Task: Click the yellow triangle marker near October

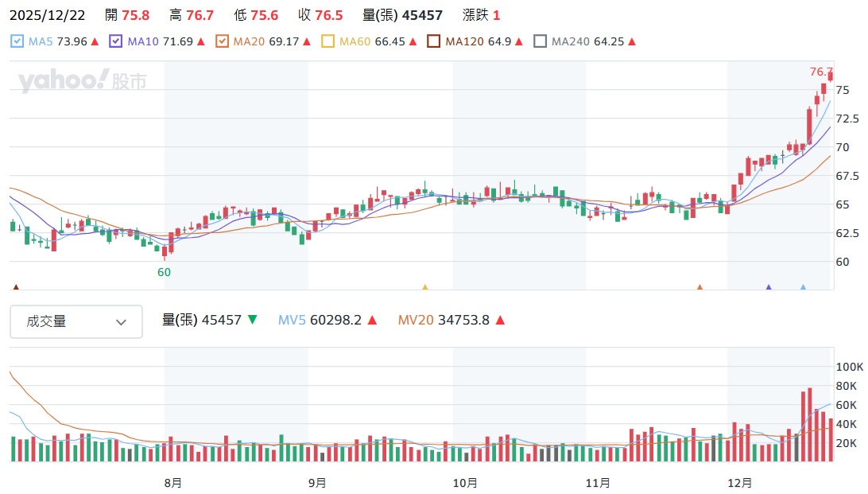Action: click(x=424, y=287)
